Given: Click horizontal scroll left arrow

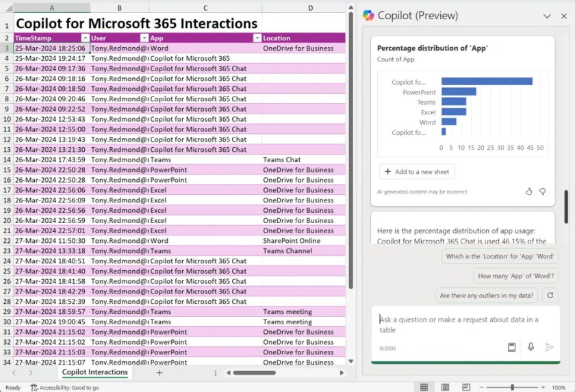Looking at the screenshot, I should (229, 373).
